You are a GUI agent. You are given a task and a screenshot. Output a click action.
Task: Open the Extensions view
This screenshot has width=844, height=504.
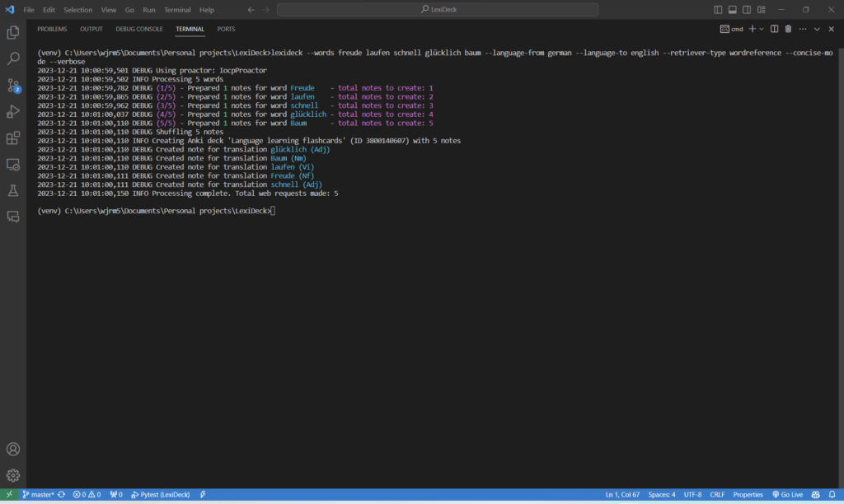(x=13, y=138)
